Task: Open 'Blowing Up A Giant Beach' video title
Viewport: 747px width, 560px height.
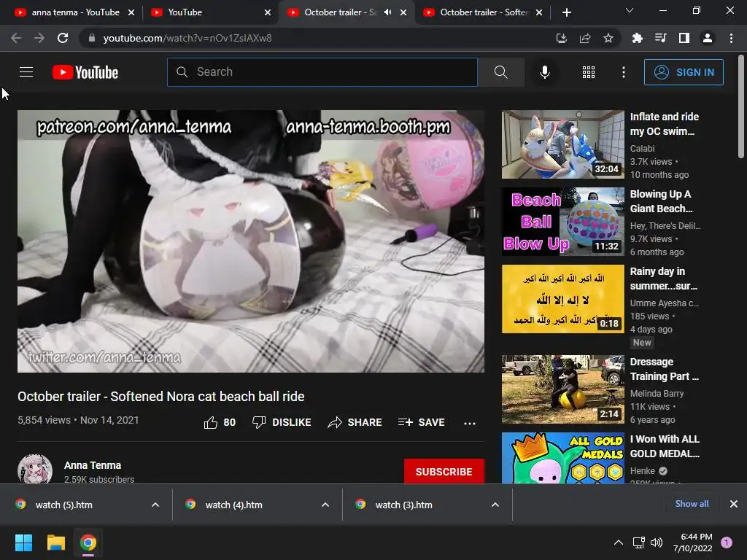Action: (x=661, y=201)
